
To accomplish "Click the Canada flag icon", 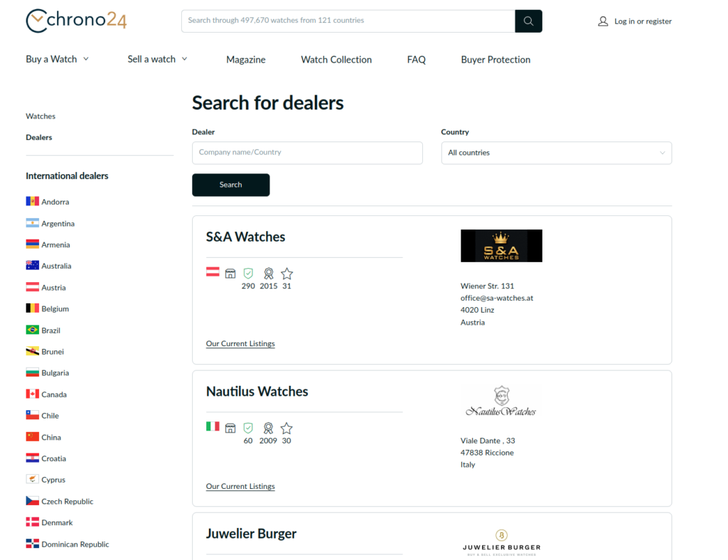I will [x=33, y=394].
